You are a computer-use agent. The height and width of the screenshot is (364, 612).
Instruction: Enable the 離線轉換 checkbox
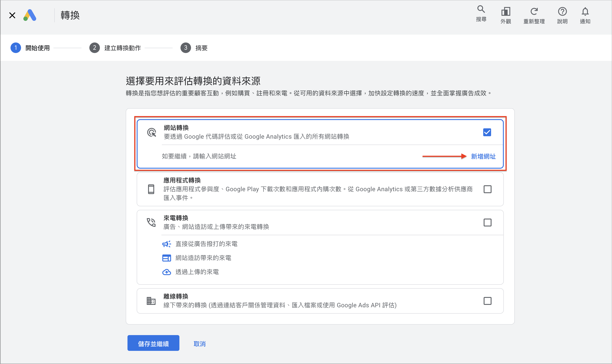[487, 301]
